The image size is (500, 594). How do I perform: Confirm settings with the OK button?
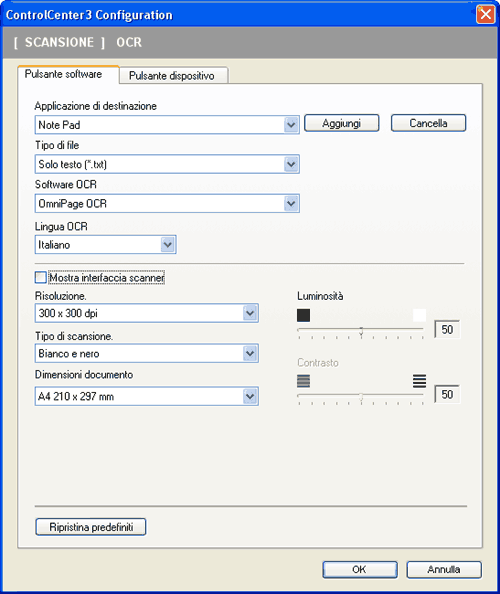[x=360, y=569]
